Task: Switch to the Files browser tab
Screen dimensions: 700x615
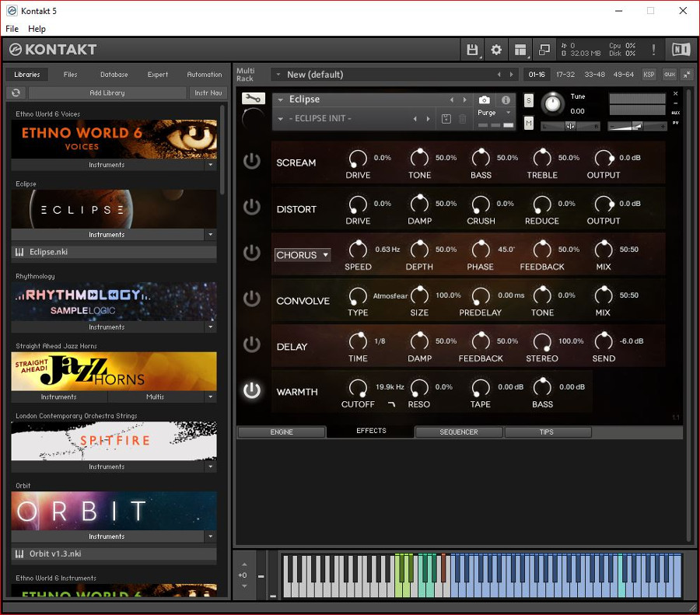Action: [70, 75]
